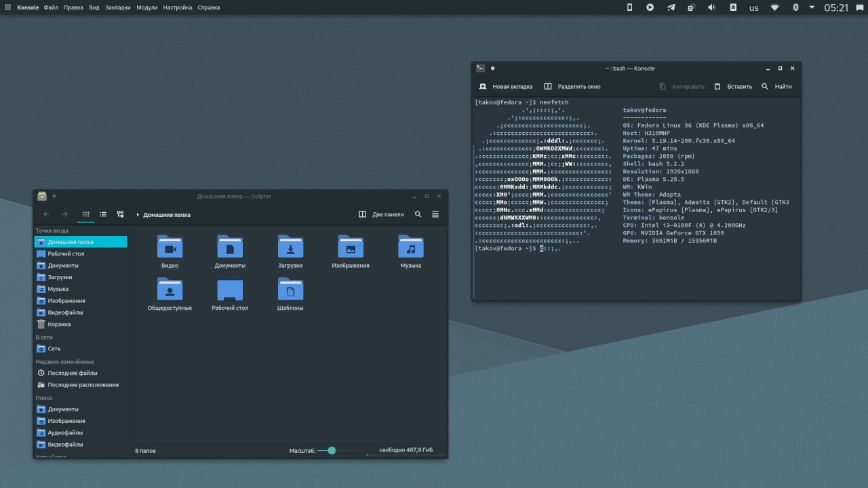Open Dolphin's hamburger menu

point(435,214)
